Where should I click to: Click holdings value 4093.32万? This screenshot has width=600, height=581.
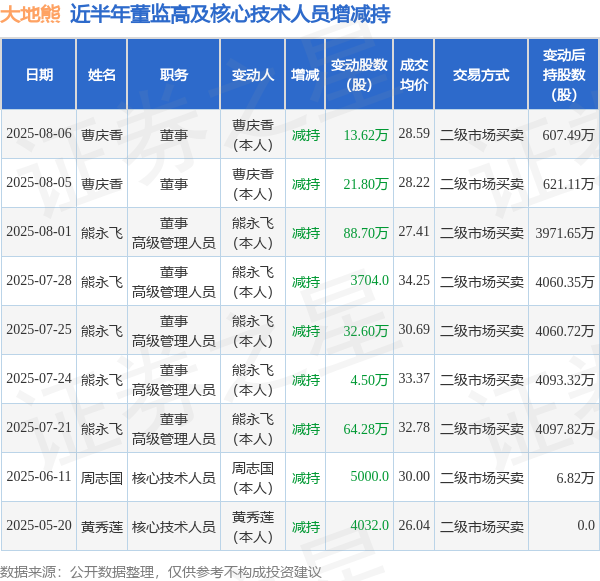click(565, 380)
